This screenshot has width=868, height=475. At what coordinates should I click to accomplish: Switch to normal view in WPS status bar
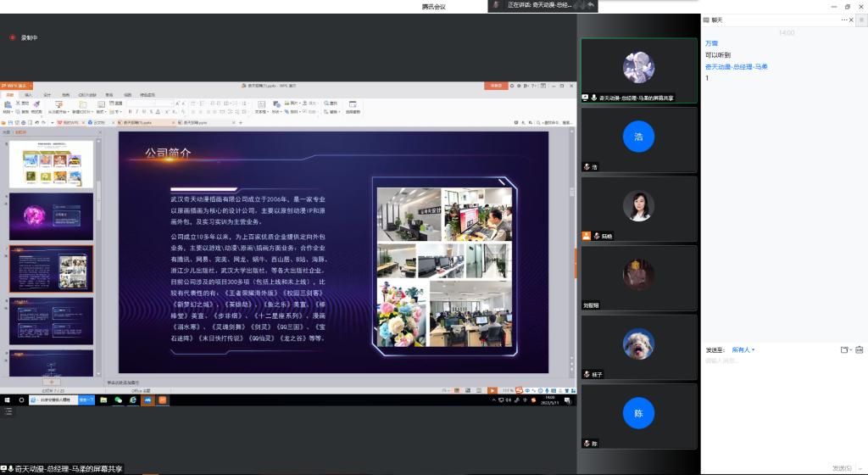(457, 391)
